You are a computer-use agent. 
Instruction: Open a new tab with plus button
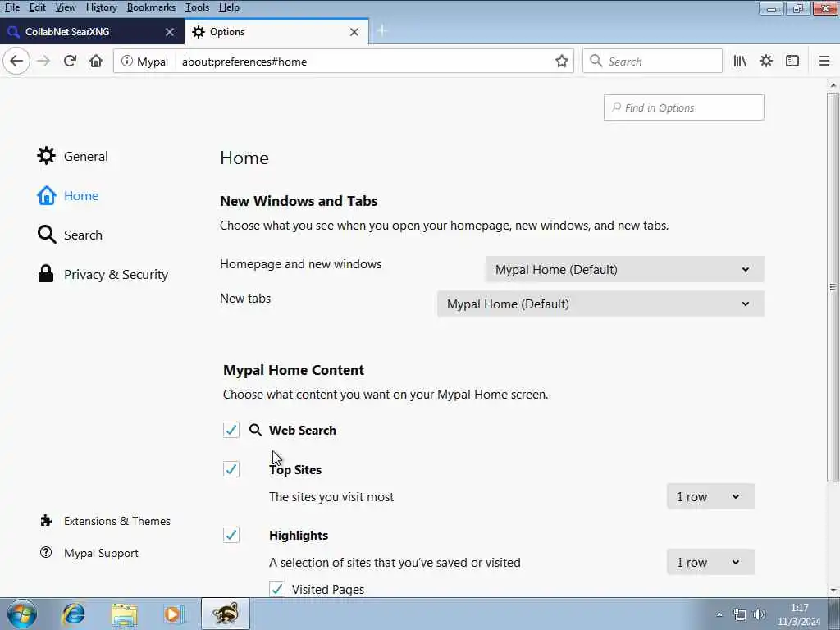pos(382,31)
